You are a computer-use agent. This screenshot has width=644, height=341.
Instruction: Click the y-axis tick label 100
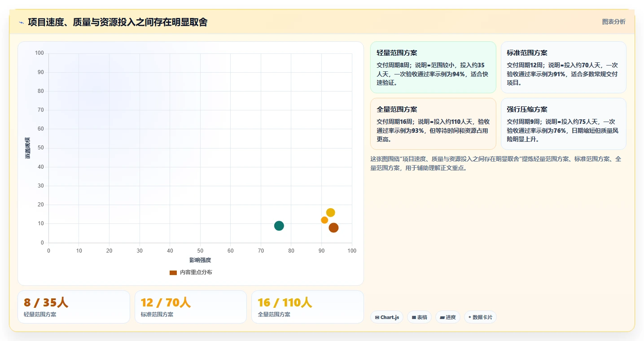pos(39,53)
